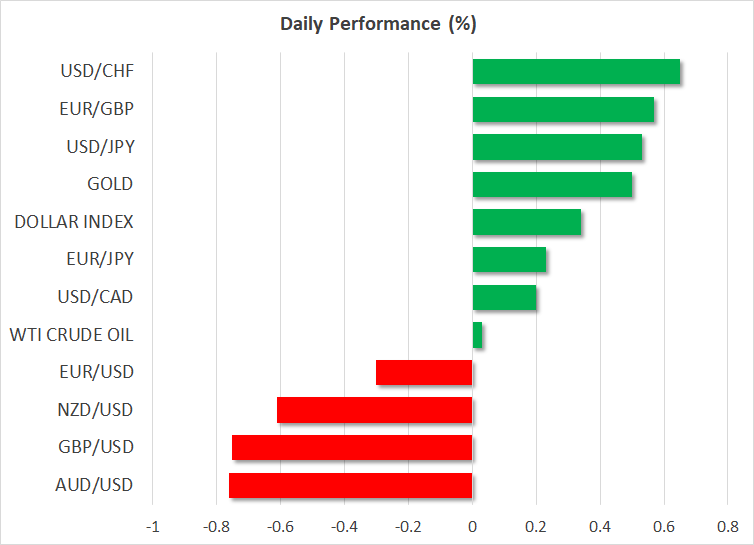Select the red EUR/USD bar

[424, 372]
